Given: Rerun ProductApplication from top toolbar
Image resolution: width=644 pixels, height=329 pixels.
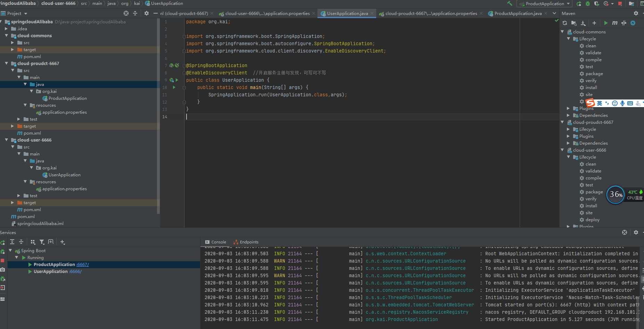Looking at the screenshot, I should 579,3.
